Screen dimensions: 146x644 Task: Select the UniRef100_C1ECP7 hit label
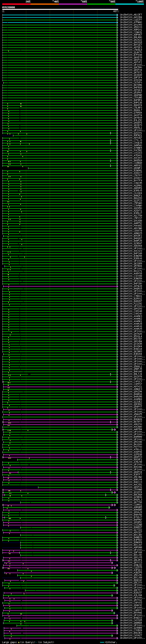point(131,20)
